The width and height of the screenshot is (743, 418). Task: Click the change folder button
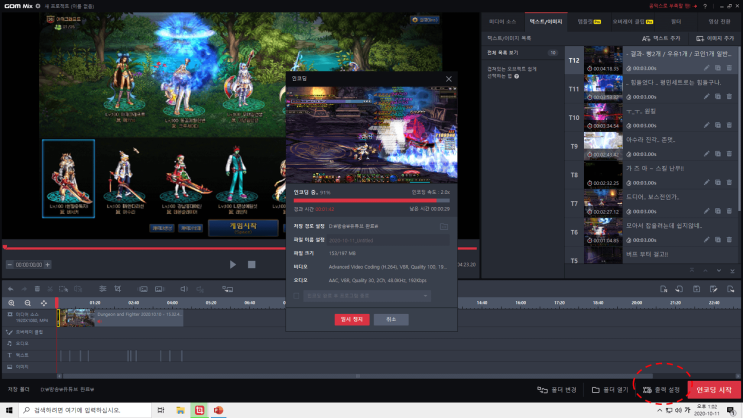pos(557,390)
